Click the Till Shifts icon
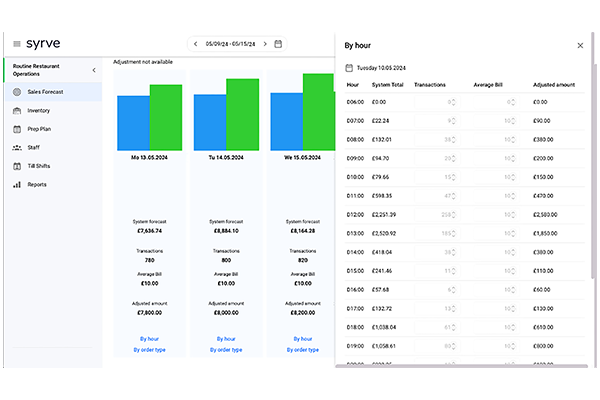Viewport: 600px width, 400px height. [x=18, y=166]
